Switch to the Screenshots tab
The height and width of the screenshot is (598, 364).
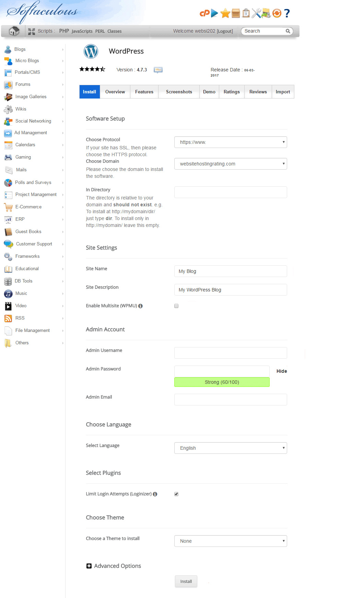coord(179,92)
